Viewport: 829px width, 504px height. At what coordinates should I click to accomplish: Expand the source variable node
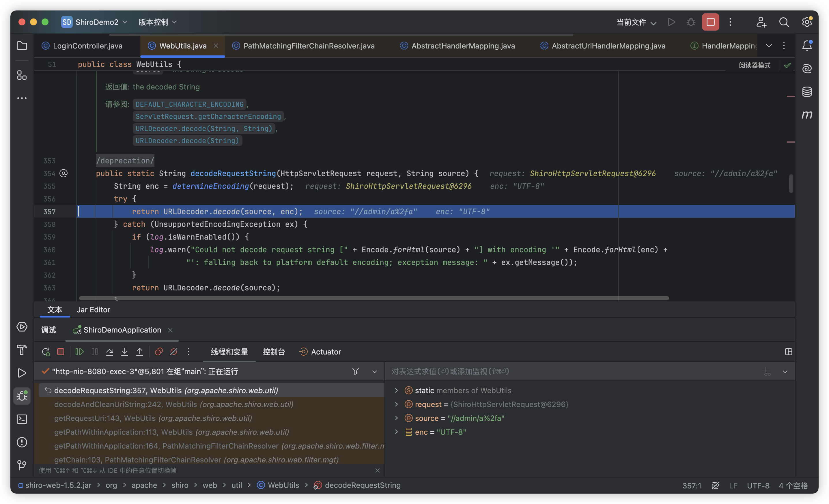point(396,418)
